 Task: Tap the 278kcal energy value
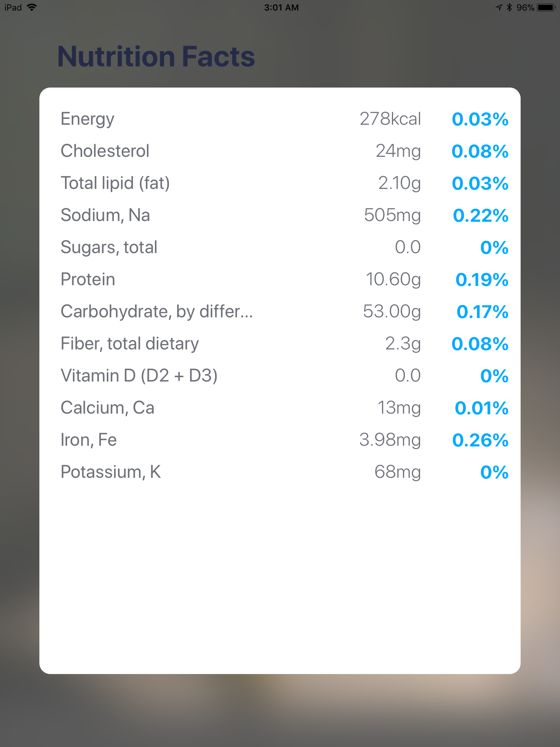click(x=390, y=119)
